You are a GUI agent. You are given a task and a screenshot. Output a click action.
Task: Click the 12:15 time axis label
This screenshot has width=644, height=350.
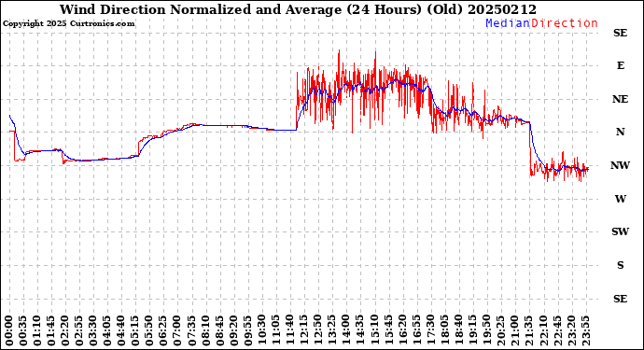(304, 331)
